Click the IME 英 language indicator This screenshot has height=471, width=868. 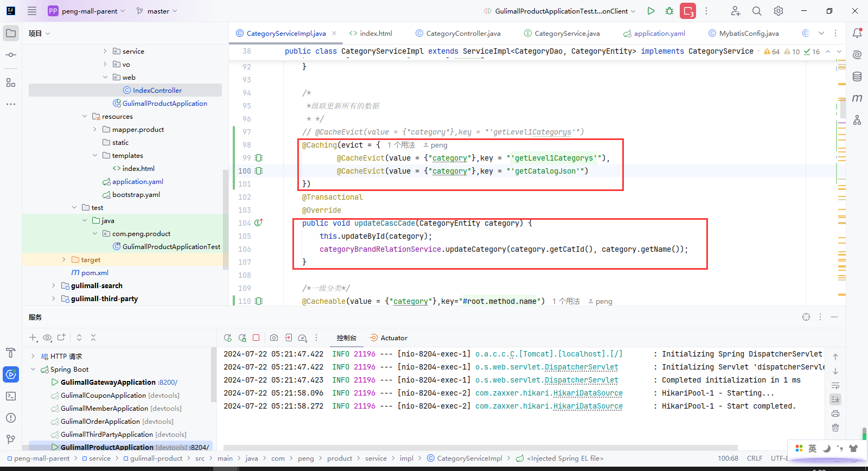pyautogui.click(x=812, y=448)
